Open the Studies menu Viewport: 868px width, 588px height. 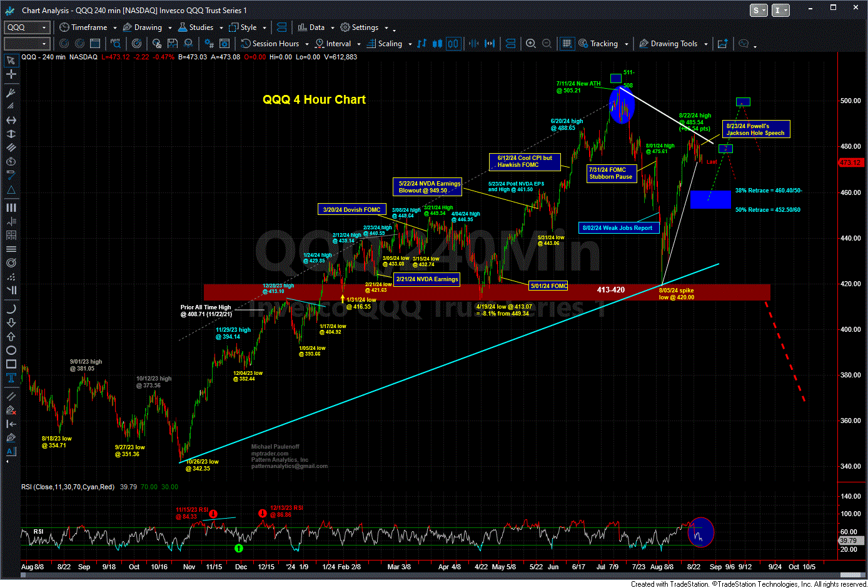click(196, 27)
